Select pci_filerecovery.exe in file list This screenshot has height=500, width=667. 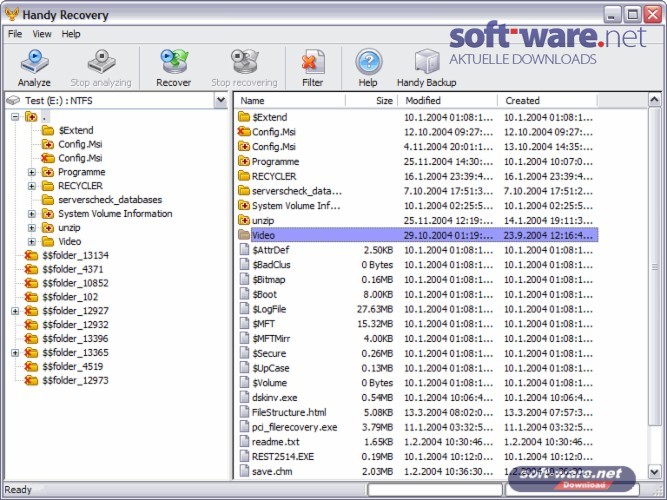[x=294, y=427]
